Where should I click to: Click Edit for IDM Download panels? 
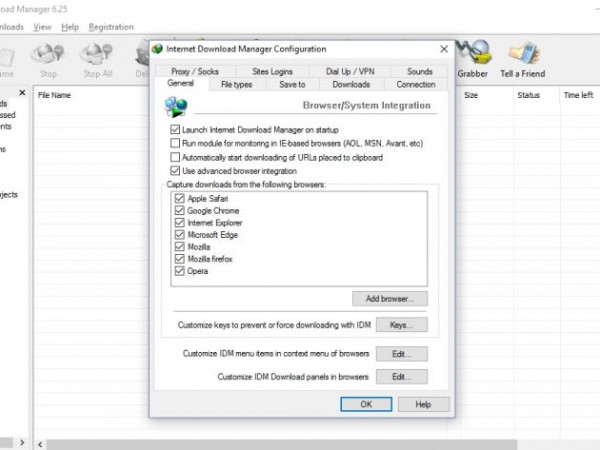(x=402, y=377)
